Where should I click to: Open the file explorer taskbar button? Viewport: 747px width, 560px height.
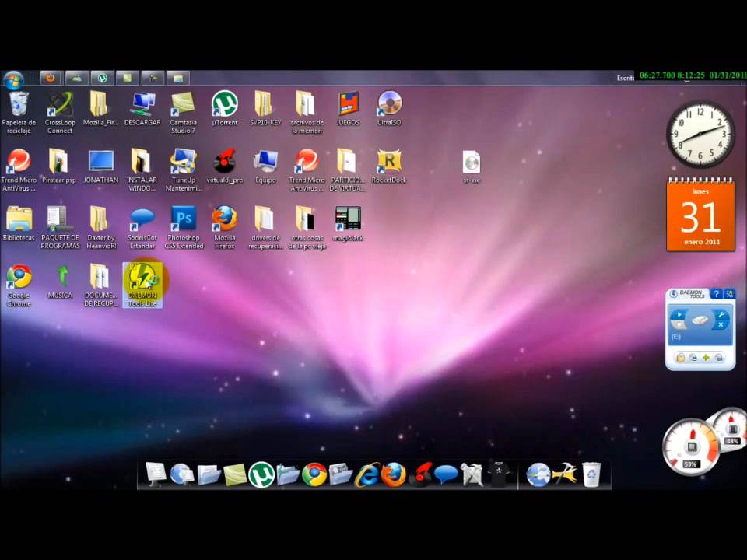click(x=178, y=78)
